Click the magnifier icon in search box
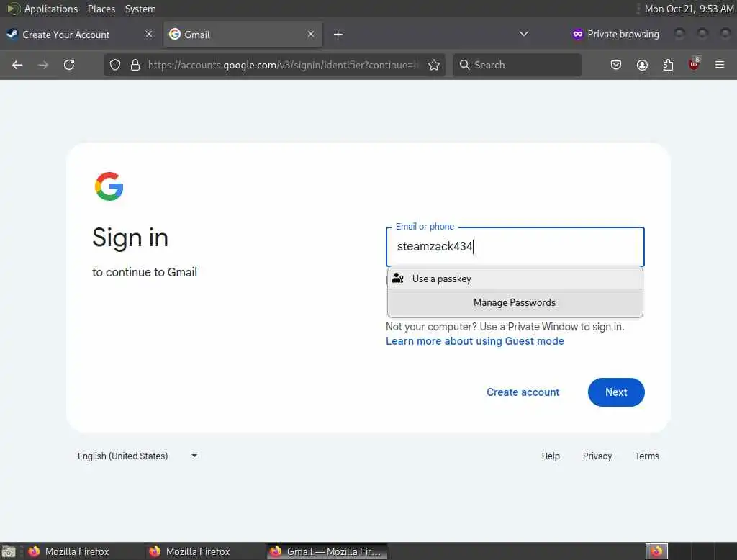 click(x=464, y=65)
